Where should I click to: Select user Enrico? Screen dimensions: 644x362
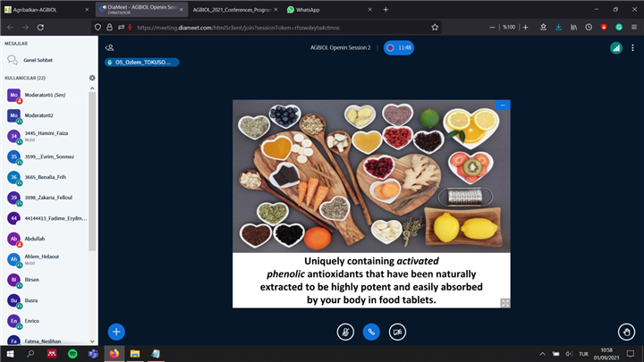(x=47, y=321)
